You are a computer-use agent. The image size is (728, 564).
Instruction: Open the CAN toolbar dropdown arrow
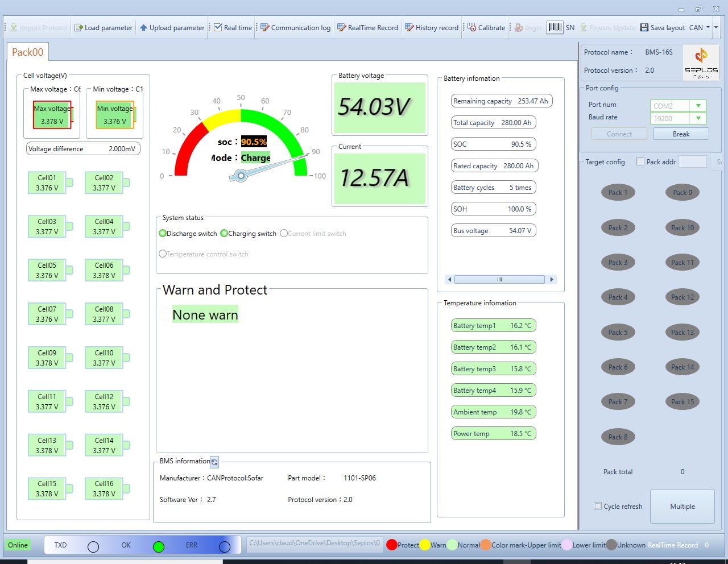click(708, 27)
